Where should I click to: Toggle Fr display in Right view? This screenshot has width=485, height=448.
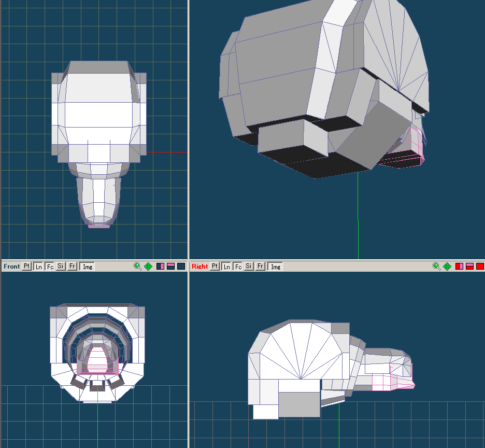tap(260, 267)
